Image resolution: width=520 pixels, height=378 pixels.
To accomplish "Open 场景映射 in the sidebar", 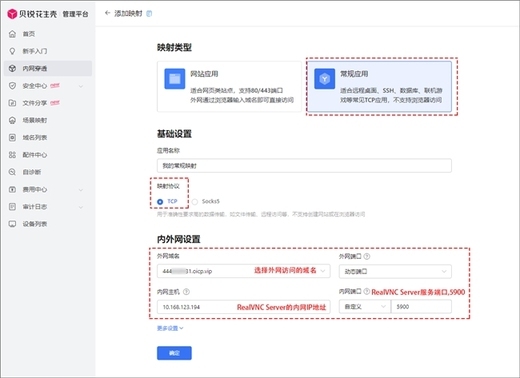I will coord(48,120).
